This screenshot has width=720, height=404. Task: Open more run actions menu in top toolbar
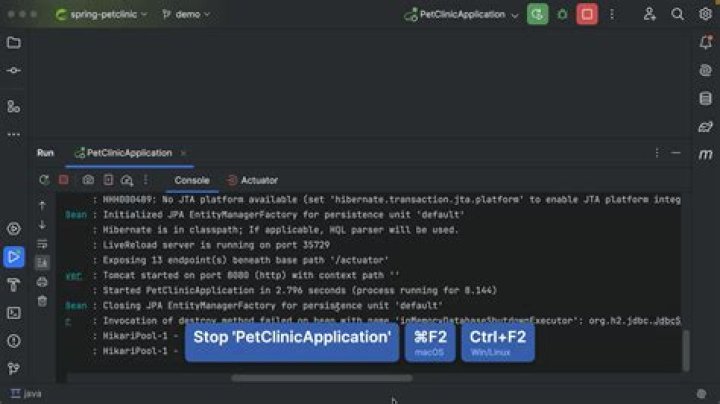612,14
